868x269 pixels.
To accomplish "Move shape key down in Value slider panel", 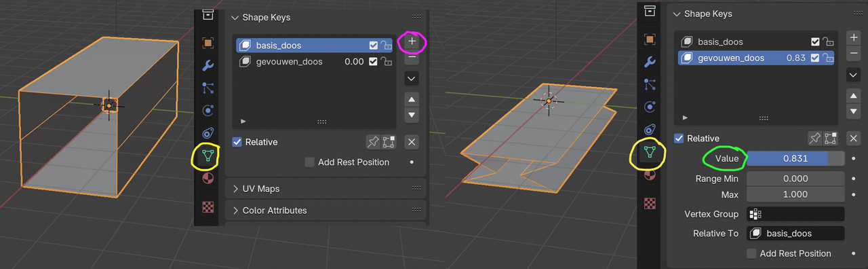I will [854, 111].
